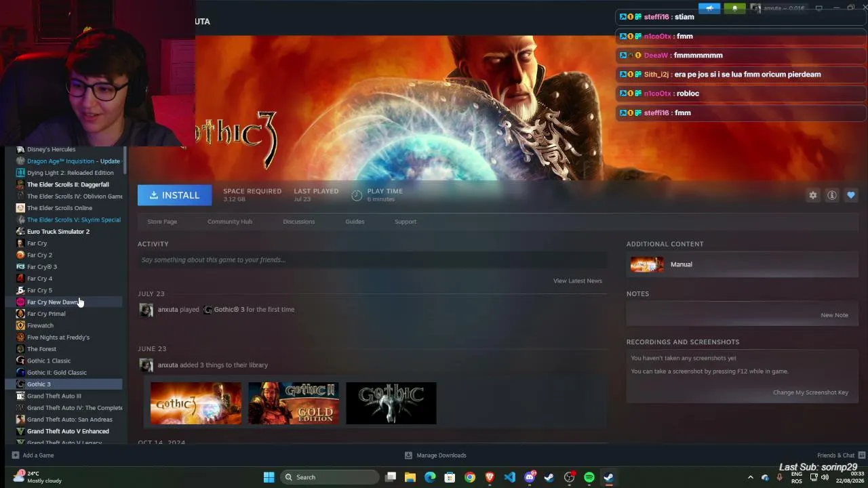The height and width of the screenshot is (488, 868).
Task: Click the Grand Theft Auto: San Andreas icon
Action: coord(20,420)
